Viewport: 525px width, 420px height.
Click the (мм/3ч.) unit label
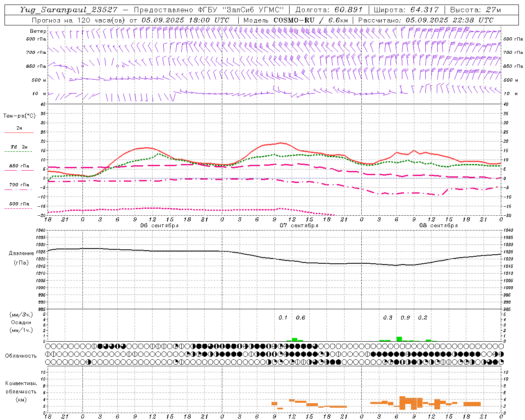coord(21,315)
